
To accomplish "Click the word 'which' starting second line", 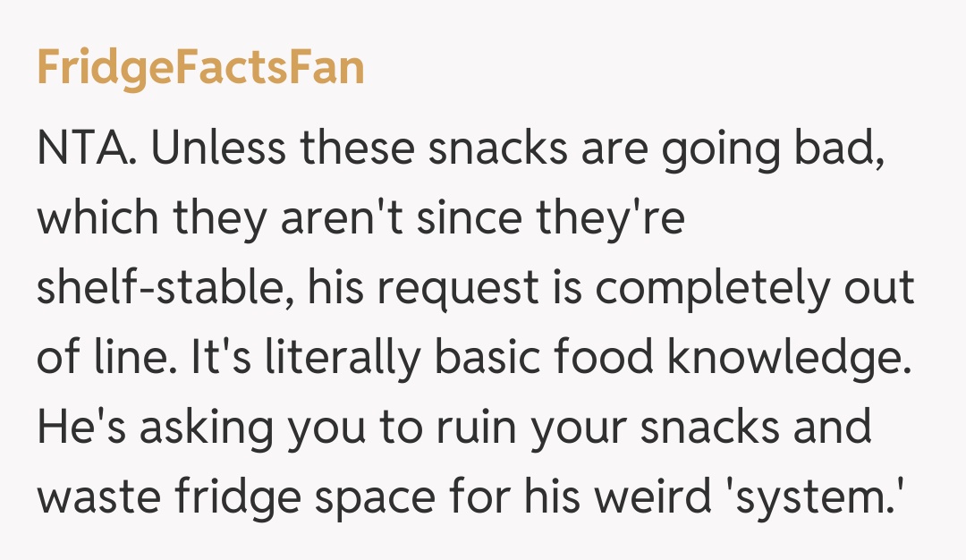I will coord(89,218).
